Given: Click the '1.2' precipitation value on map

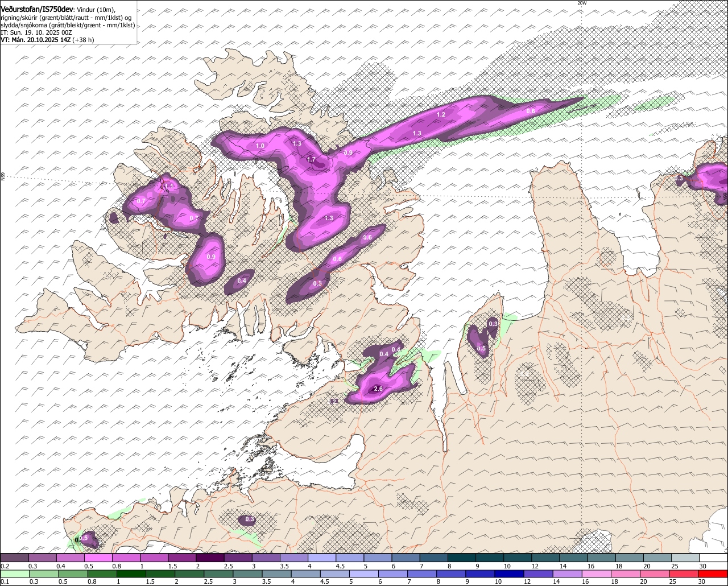Looking at the screenshot, I should (x=441, y=115).
